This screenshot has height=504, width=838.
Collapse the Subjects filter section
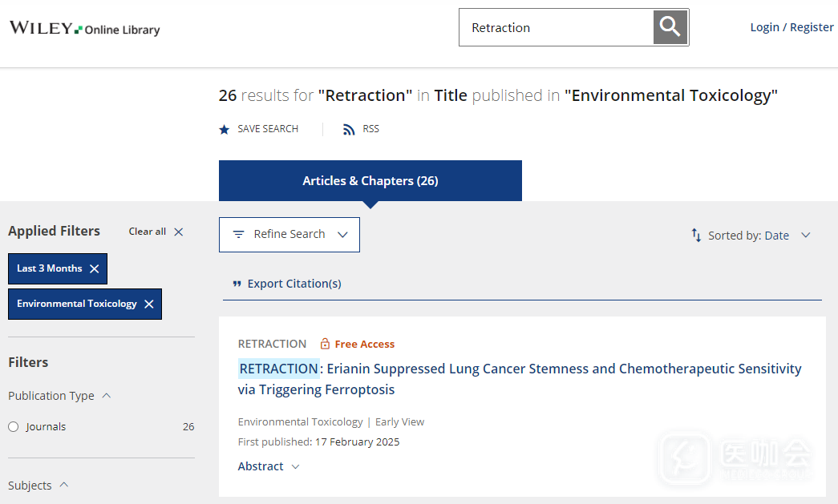click(64, 486)
